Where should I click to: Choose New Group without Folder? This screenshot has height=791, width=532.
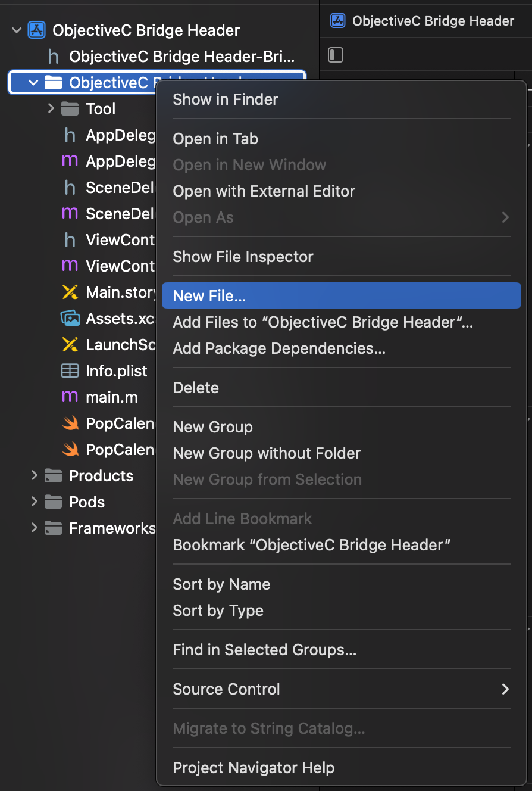coord(341,453)
